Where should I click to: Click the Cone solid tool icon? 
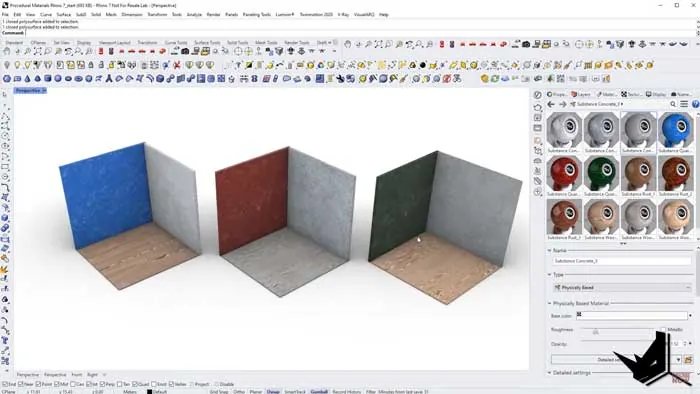(28, 79)
